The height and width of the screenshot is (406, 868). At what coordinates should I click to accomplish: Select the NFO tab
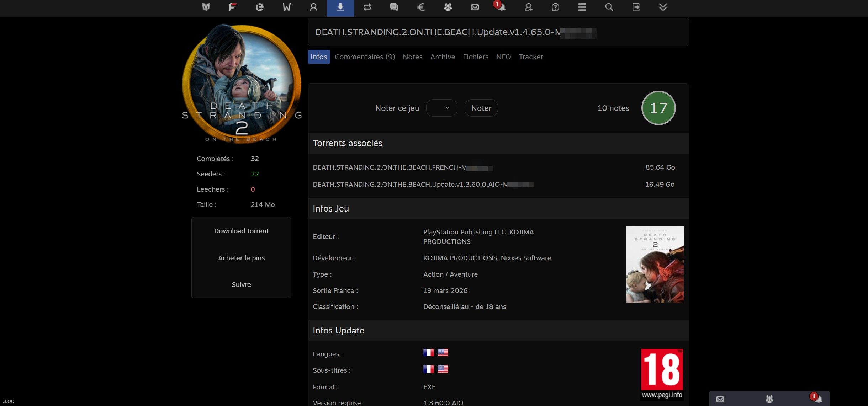click(x=503, y=57)
